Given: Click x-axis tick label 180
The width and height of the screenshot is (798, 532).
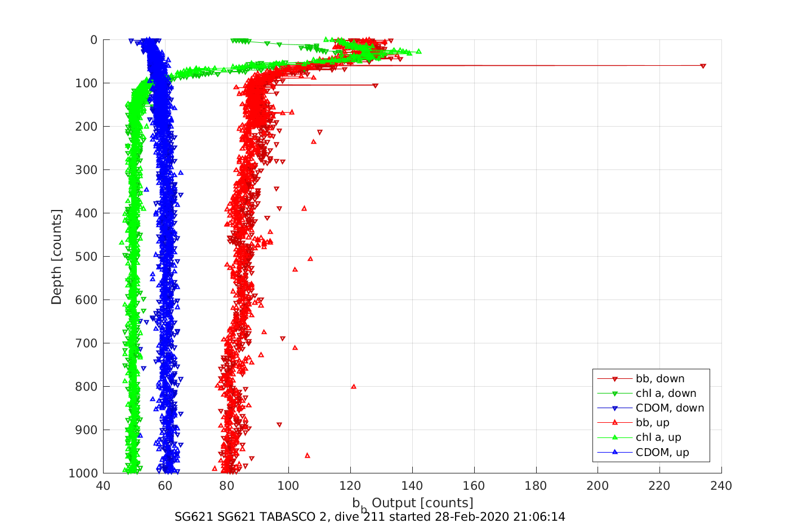Looking at the screenshot, I should tap(536, 486).
